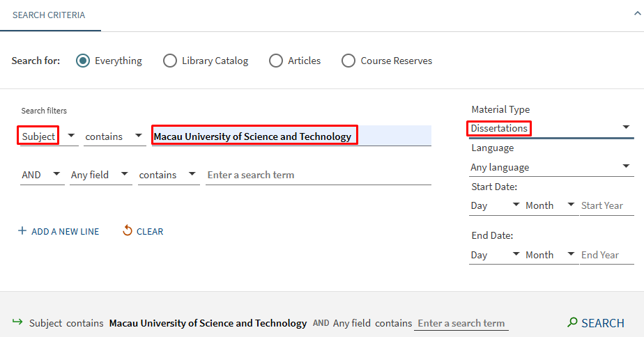The image size is (644, 337).
Task: Open the first contains operator dropdown
Action: [114, 136]
